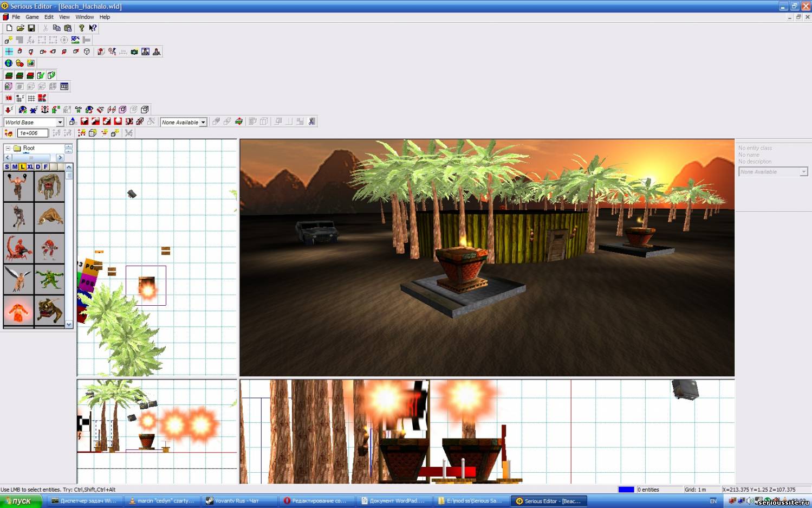Viewport: 812px width, 508px height.
Task: Open the Window menu
Action: (x=85, y=17)
